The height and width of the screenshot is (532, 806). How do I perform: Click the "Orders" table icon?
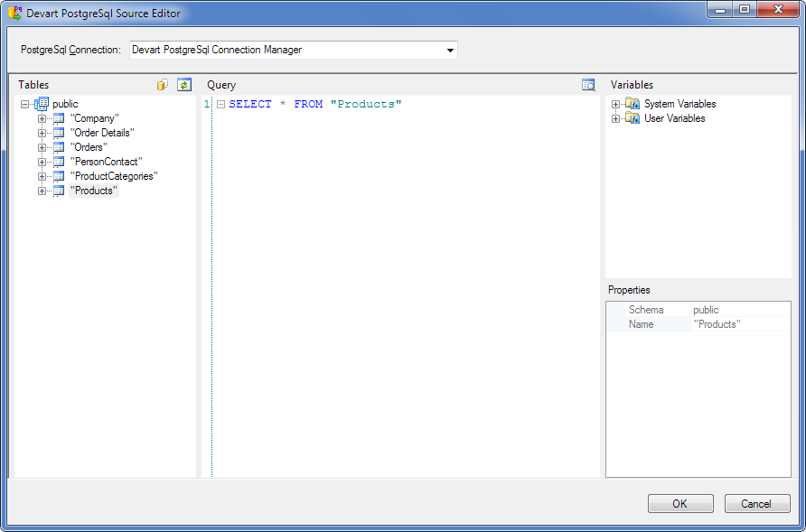click(59, 147)
